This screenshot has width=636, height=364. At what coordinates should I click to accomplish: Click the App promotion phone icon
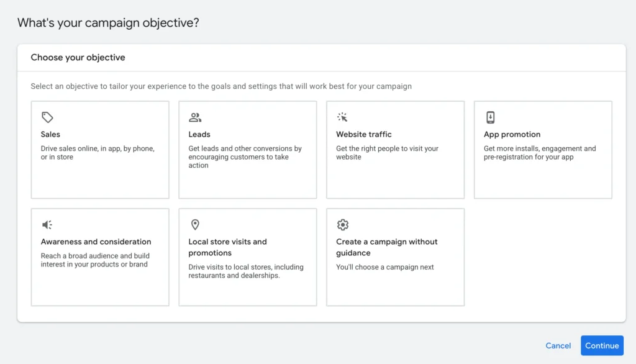click(491, 117)
